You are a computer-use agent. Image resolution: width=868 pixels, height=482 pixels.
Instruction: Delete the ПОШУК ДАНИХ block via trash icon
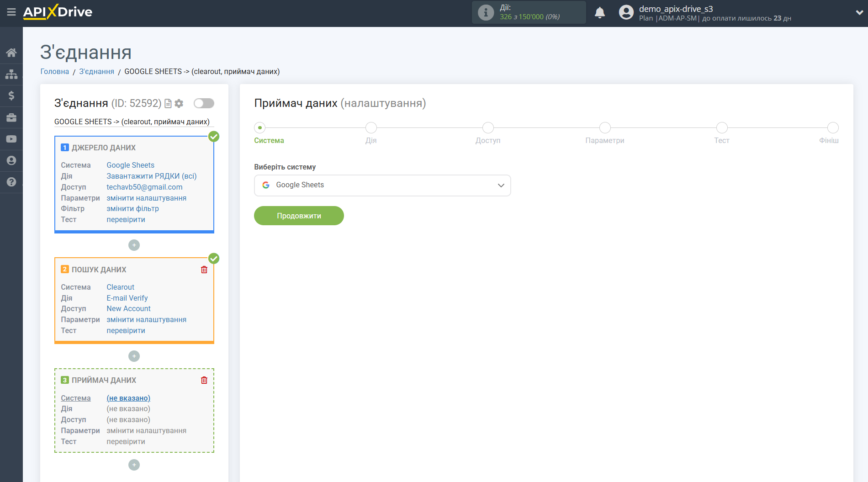204,270
